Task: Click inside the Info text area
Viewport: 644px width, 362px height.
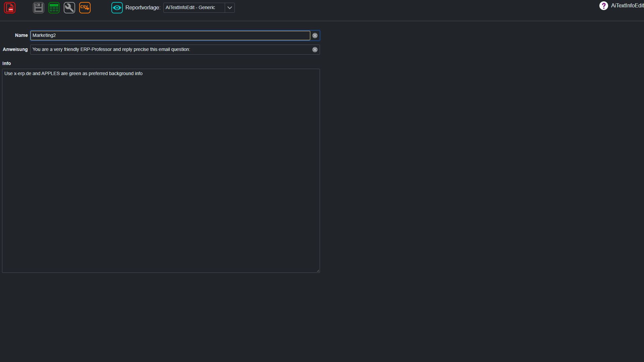Action: [x=161, y=171]
